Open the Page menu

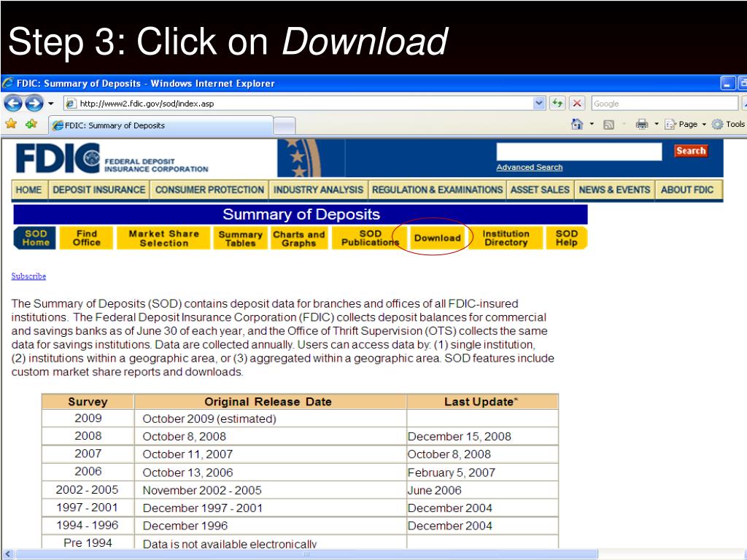pyautogui.click(x=685, y=124)
